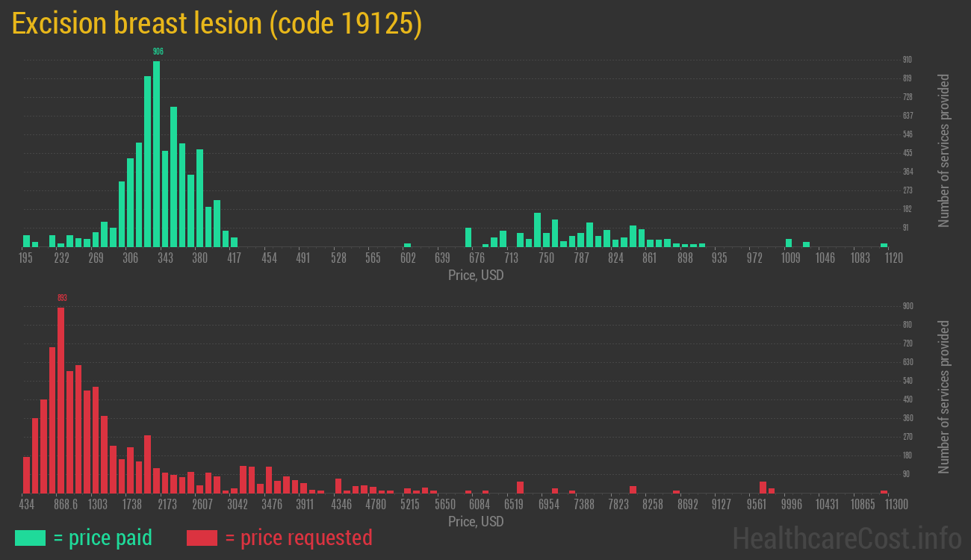Click the '= price paid' legend text
This screenshot has width=971, height=560.
click(x=103, y=538)
